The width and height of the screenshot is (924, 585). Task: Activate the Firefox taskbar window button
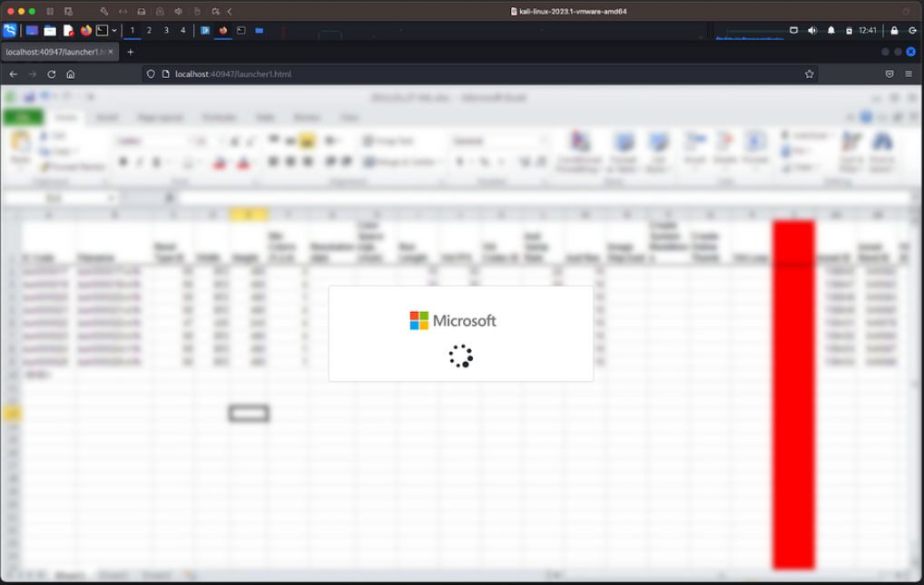[223, 30]
